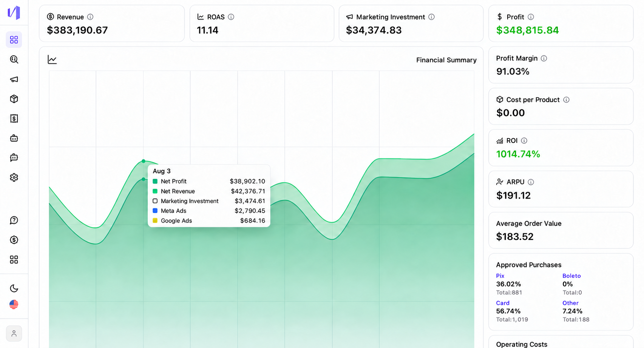Open the apps grid icon in the lower sidebar

click(14, 259)
